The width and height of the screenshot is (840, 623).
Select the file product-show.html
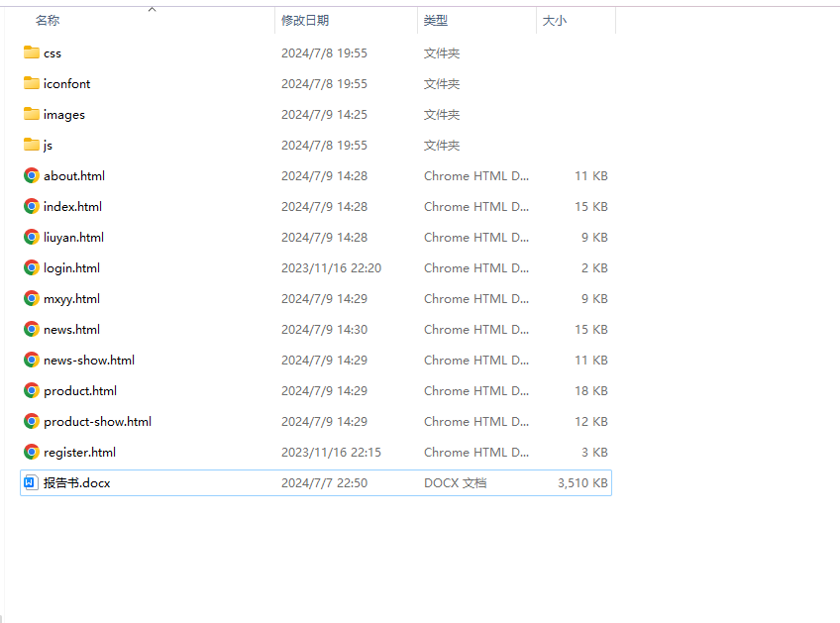[x=97, y=422]
